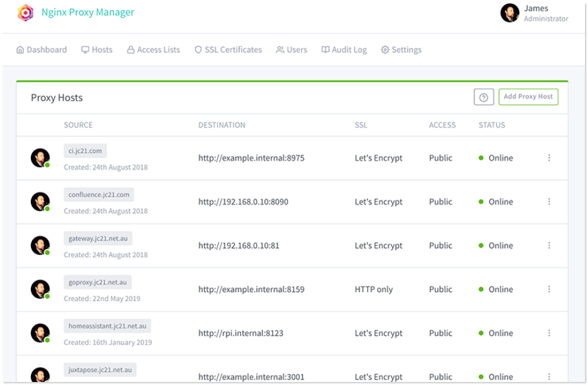Click the confluence.jc21.com domain tag
Viewport: 588px width, 385px height.
pos(99,195)
